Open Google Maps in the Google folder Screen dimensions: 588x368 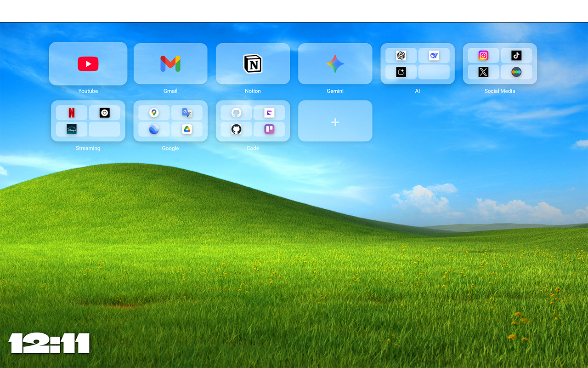pyautogui.click(x=154, y=113)
